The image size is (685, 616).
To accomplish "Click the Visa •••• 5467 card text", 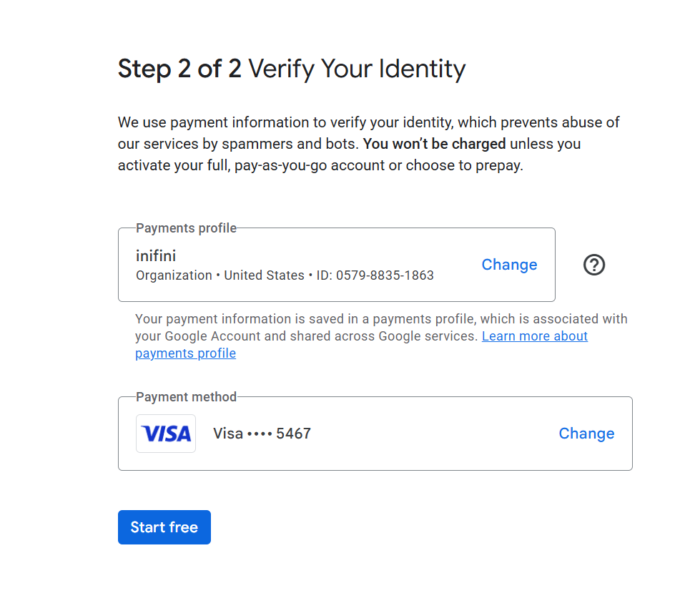I will [x=262, y=434].
